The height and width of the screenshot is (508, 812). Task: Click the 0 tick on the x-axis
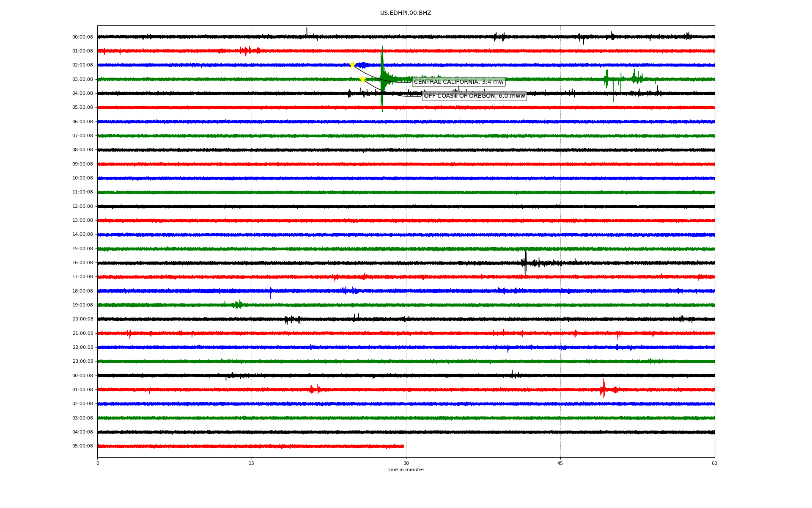pyautogui.click(x=98, y=463)
